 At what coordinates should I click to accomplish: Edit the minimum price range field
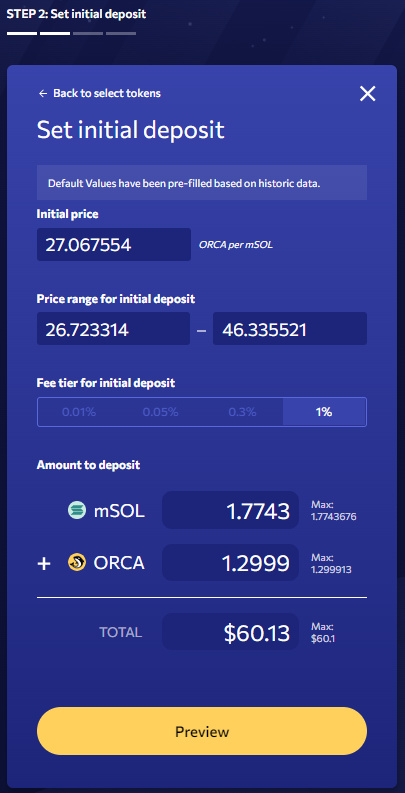coord(113,329)
